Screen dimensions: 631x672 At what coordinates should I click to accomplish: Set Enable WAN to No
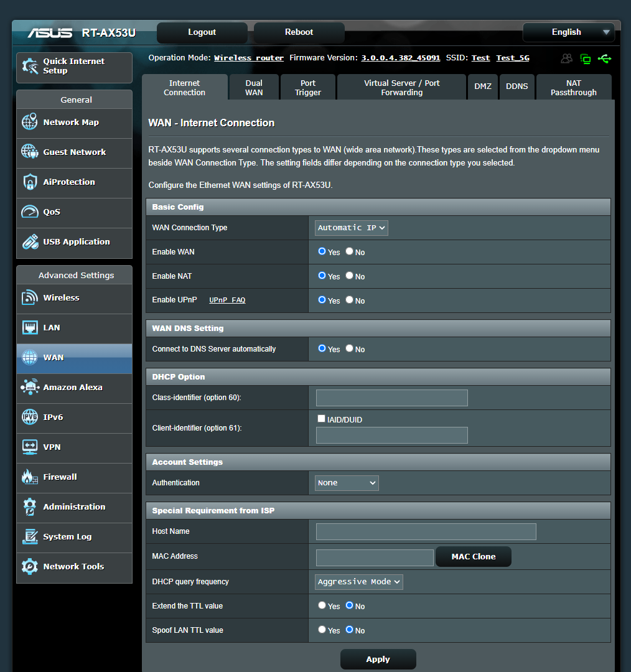click(349, 251)
